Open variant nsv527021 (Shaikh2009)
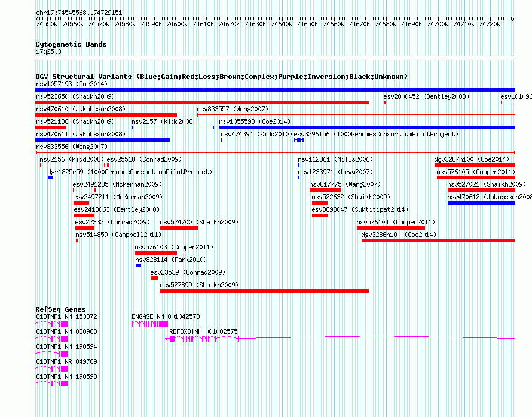Image resolution: width=532 pixels, height=417 pixels. click(x=487, y=184)
